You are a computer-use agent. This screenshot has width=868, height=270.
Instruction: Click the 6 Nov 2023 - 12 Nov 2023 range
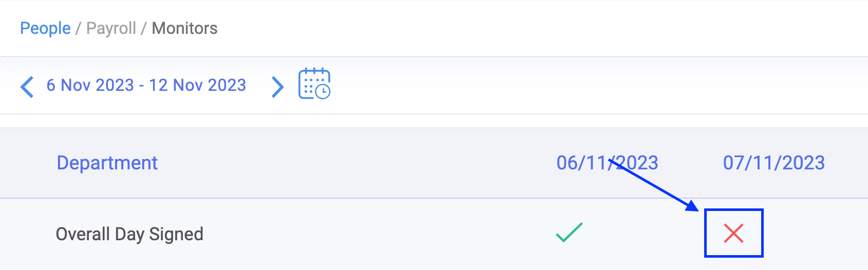pos(146,85)
